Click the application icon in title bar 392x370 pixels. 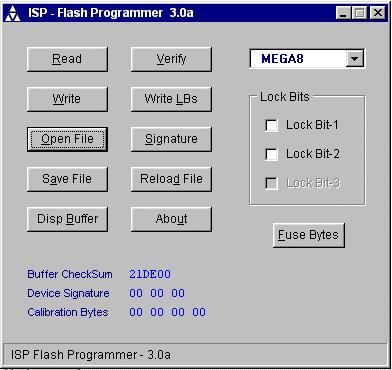pyautogui.click(x=13, y=13)
